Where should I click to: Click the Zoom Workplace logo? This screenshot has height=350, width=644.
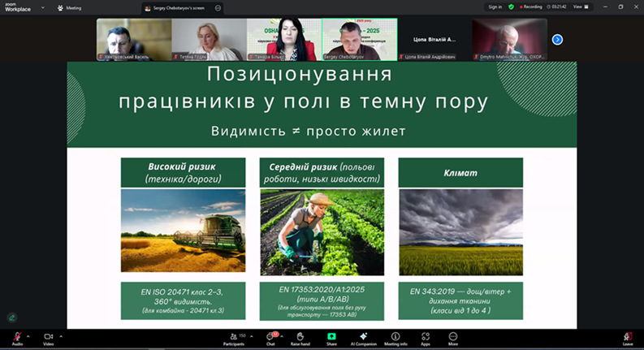(x=18, y=7)
